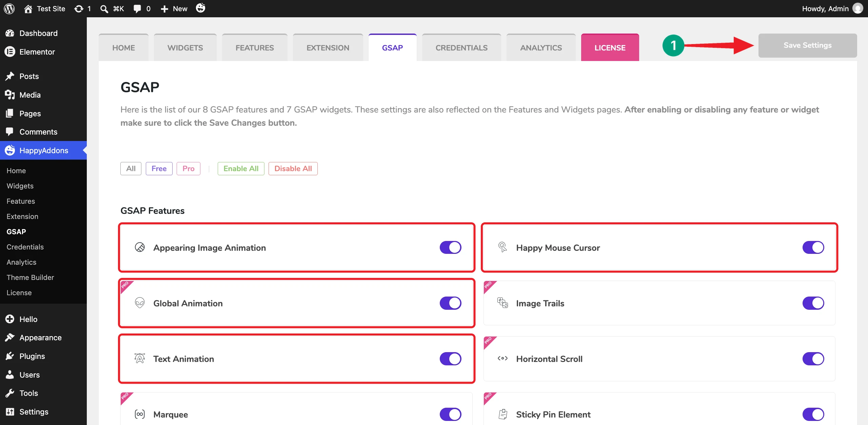The image size is (868, 425).
Task: Open the updates icon in admin bar
Action: tap(79, 9)
